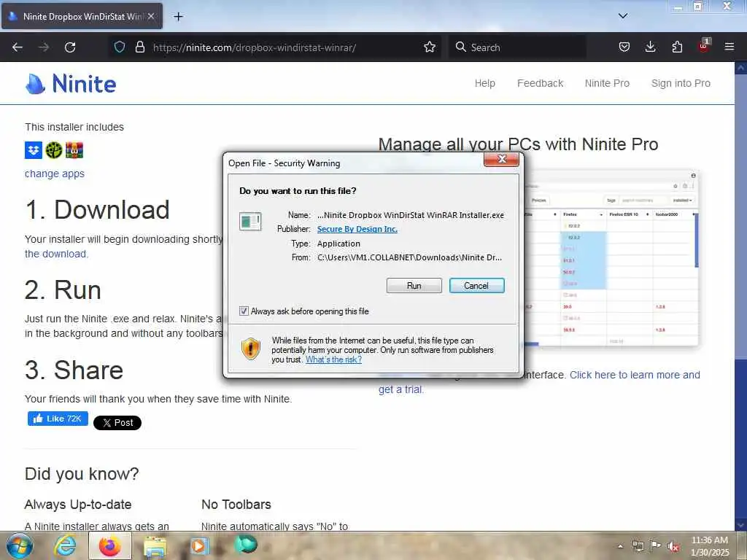The image size is (747, 560).
Task: Click the network tray icon
Action: coord(638,546)
